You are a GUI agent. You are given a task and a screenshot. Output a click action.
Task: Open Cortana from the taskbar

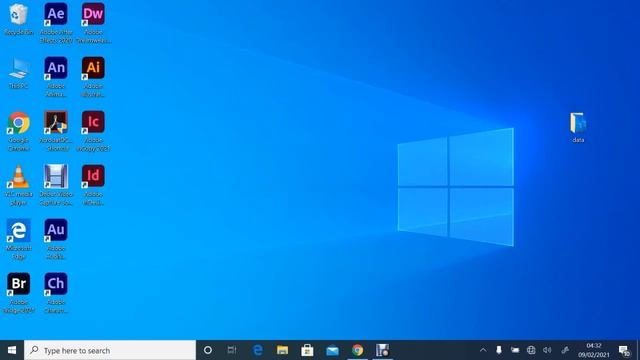[208, 350]
